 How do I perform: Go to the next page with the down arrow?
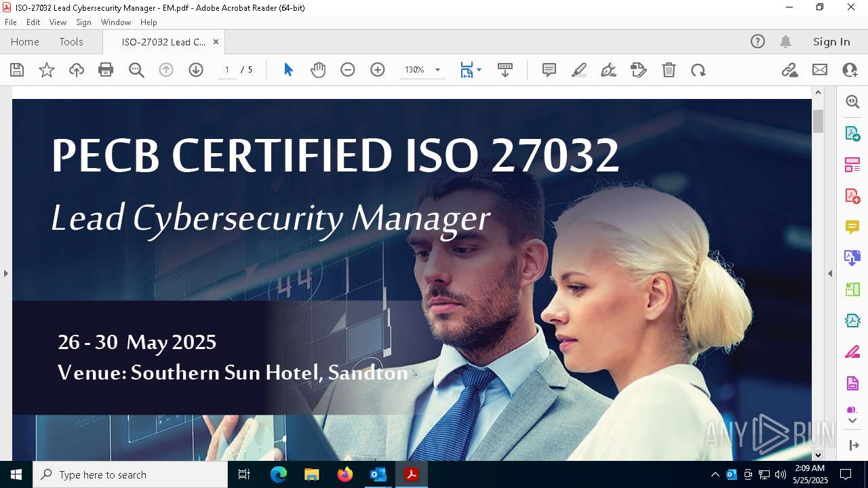pyautogui.click(x=196, y=70)
